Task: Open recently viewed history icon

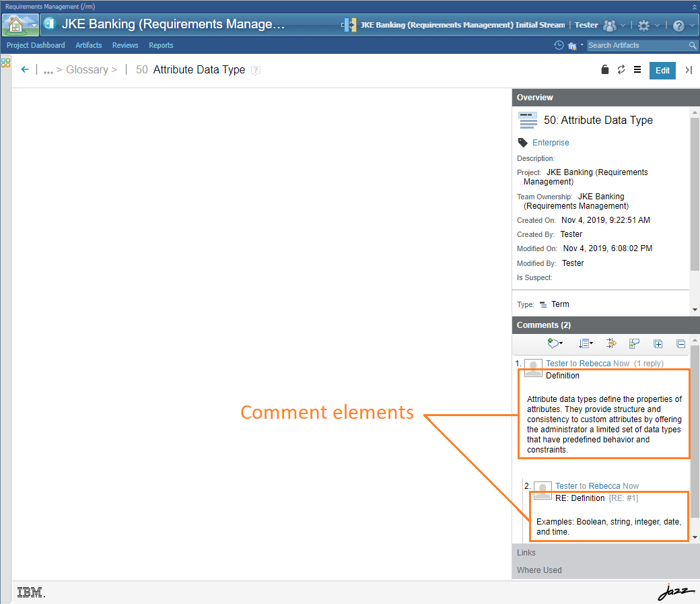Action: (559, 45)
